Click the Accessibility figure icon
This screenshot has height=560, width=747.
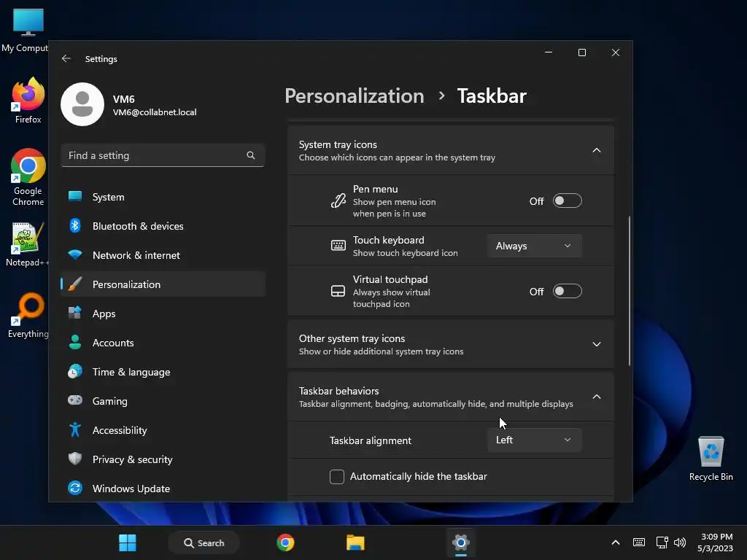click(x=75, y=430)
